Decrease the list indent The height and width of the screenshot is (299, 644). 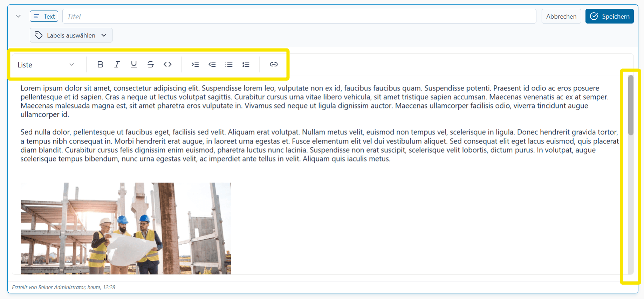212,64
